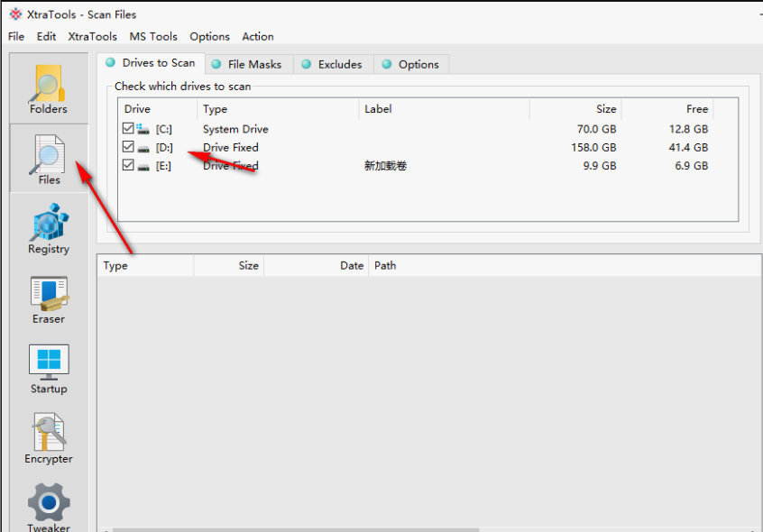The image size is (763, 532).
Task: Open the Action menu
Action: pyautogui.click(x=257, y=36)
